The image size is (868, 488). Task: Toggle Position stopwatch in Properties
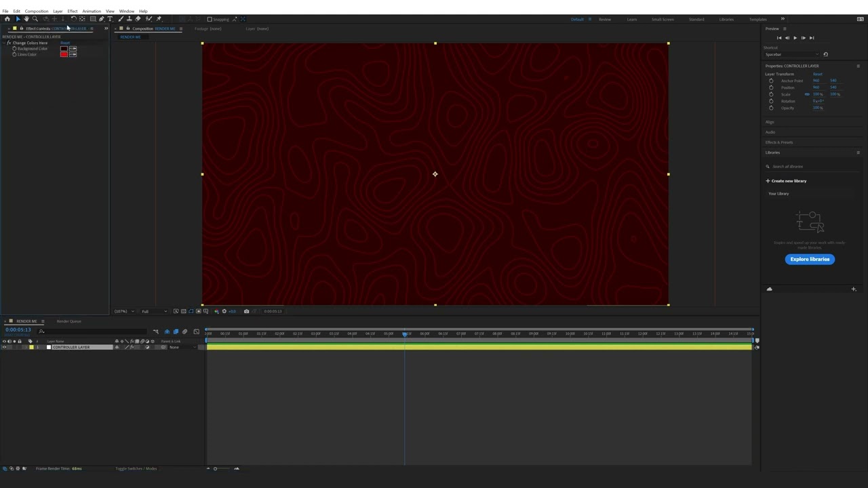coord(771,87)
